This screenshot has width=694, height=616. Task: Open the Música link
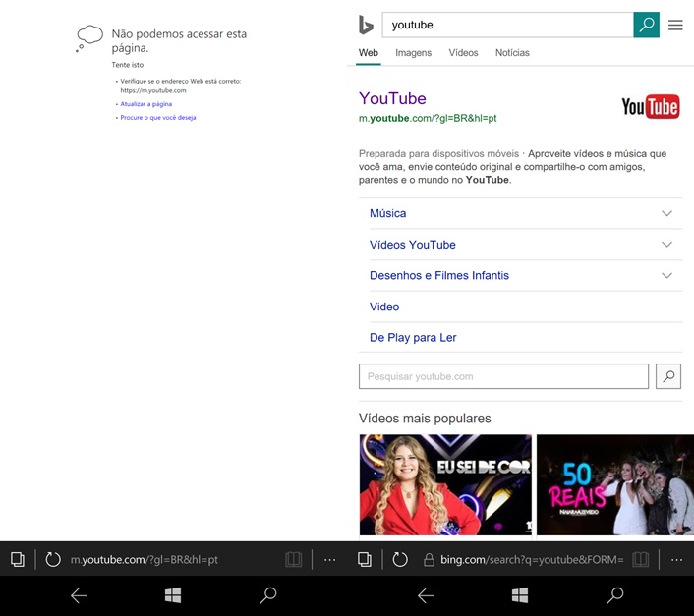point(387,213)
